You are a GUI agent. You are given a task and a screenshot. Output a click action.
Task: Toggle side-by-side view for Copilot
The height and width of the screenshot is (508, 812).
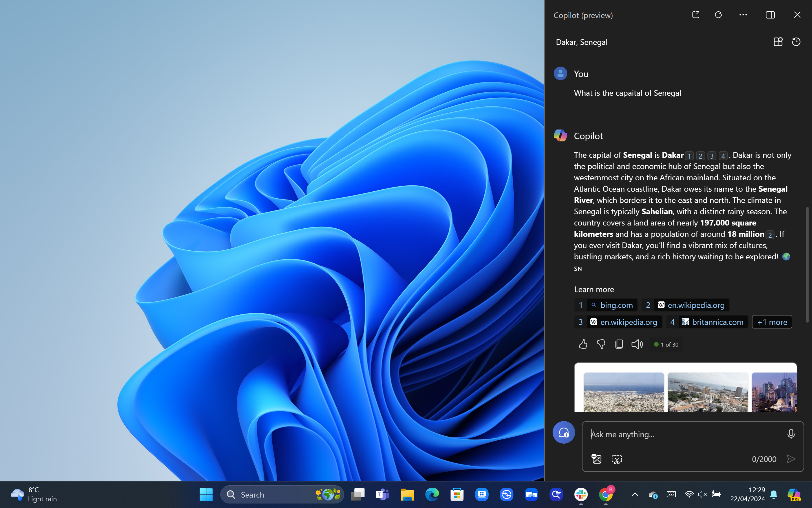[770, 15]
